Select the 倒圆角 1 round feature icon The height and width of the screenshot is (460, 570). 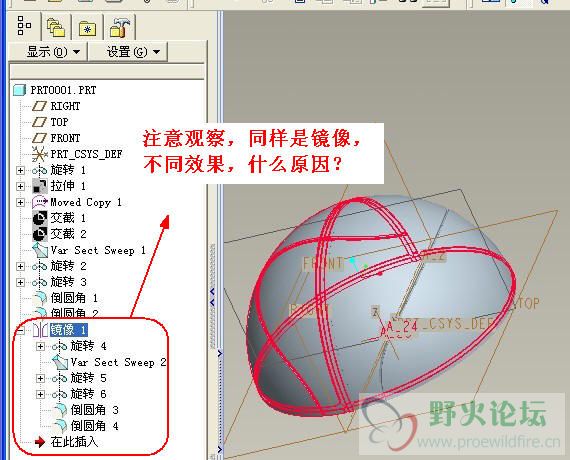[x=40, y=298]
